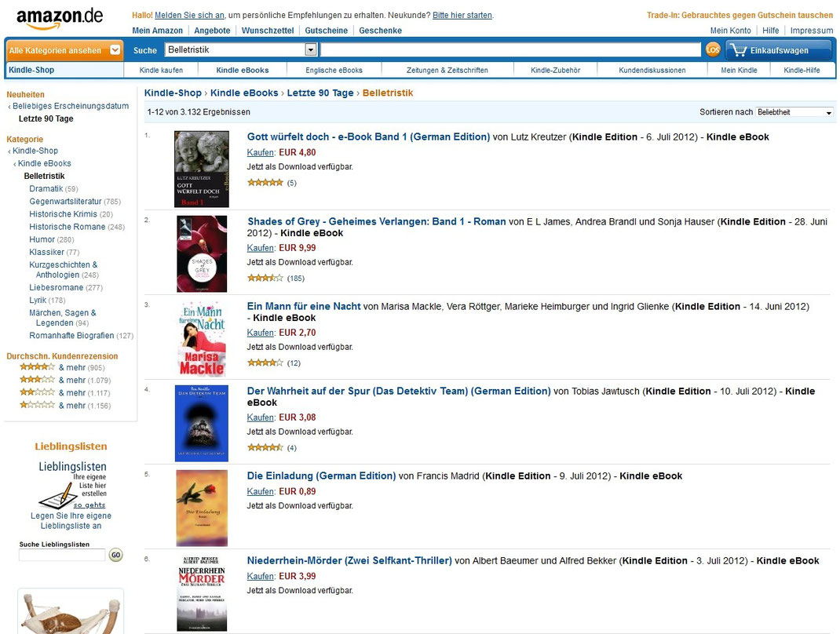Open Hilfe link in header
The image size is (840, 634).
pos(771,31)
